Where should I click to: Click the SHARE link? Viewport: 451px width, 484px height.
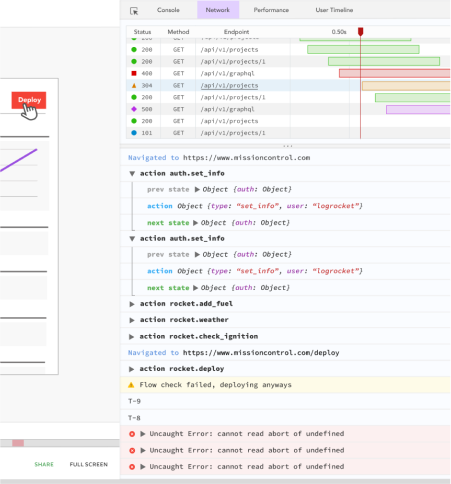coord(44,464)
